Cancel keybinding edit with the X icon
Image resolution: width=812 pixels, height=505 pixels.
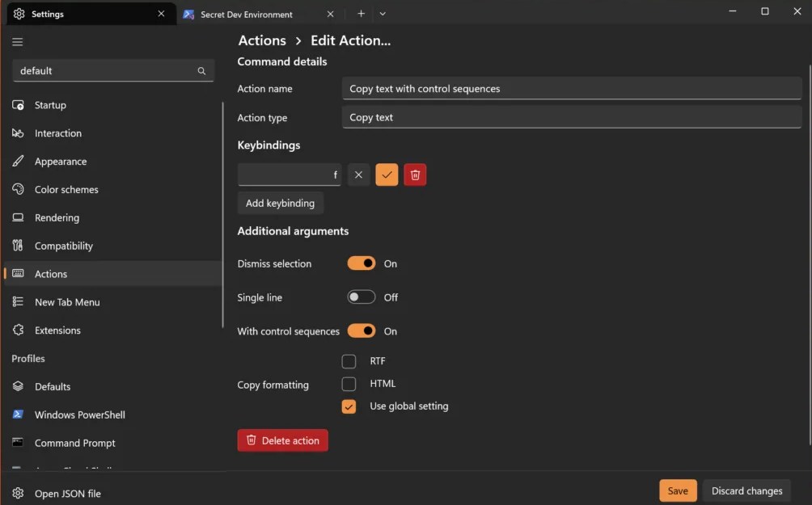coord(358,175)
